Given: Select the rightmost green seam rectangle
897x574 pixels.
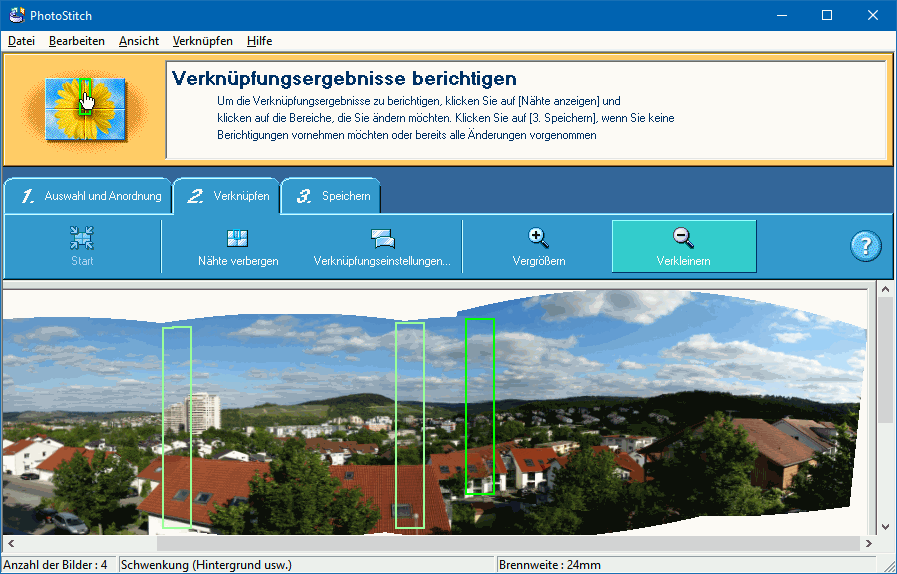Looking at the screenshot, I should click(x=480, y=406).
